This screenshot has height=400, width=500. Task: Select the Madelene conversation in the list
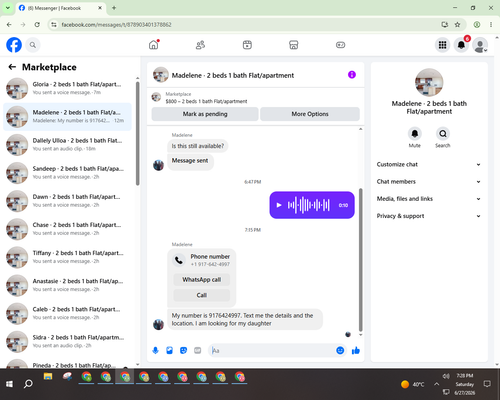tap(68, 116)
